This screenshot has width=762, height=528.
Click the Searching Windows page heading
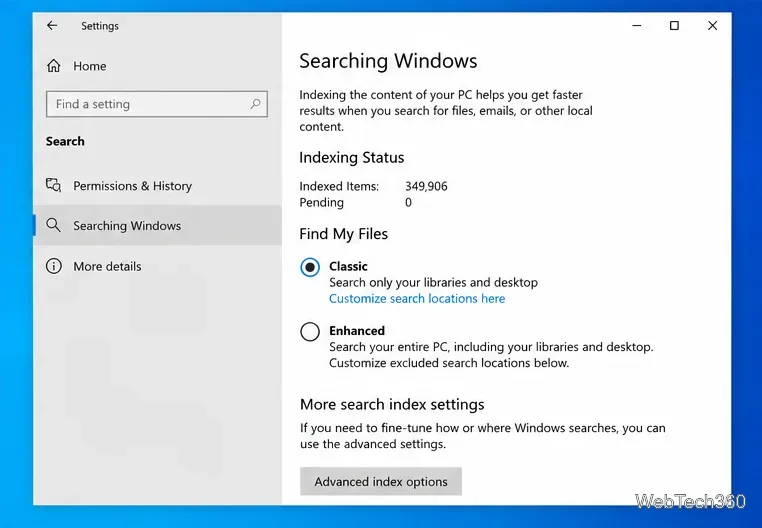388,61
